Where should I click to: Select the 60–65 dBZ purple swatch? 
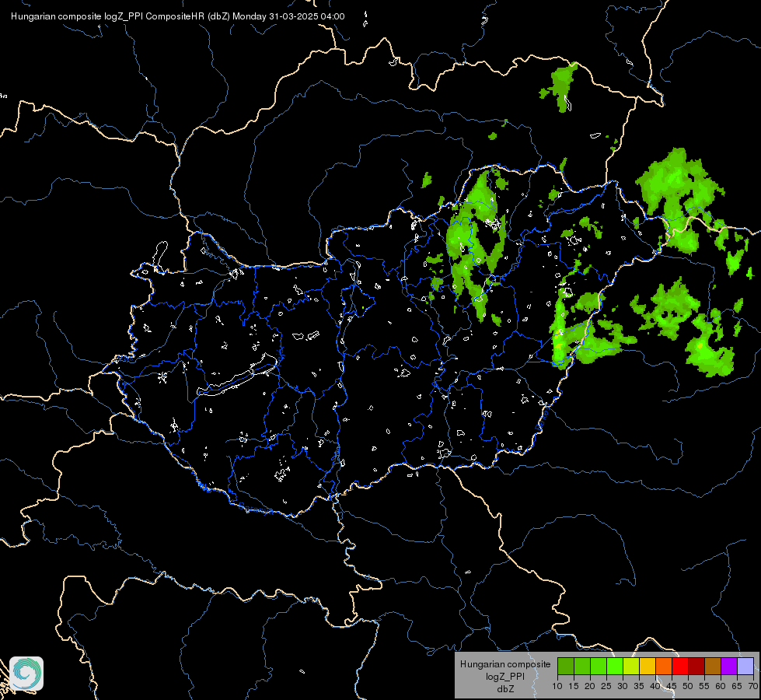coord(729,666)
